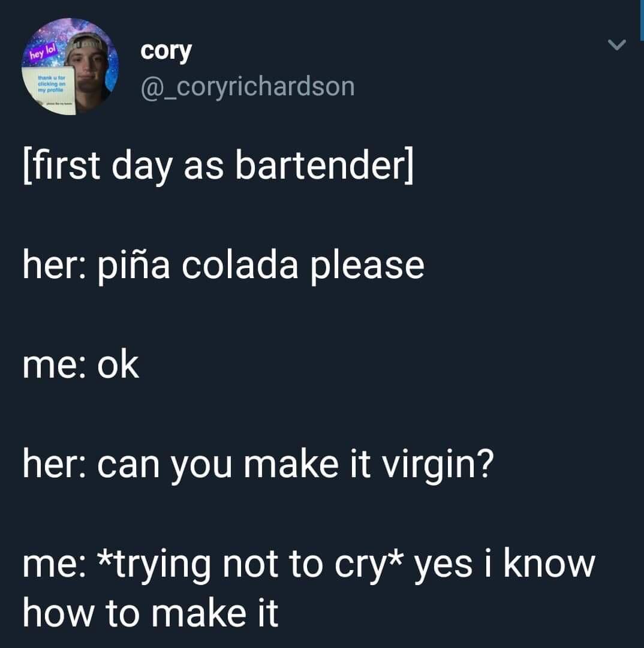Click the word "please" in the tweet
This screenshot has height=648, width=644.
[x=368, y=267]
